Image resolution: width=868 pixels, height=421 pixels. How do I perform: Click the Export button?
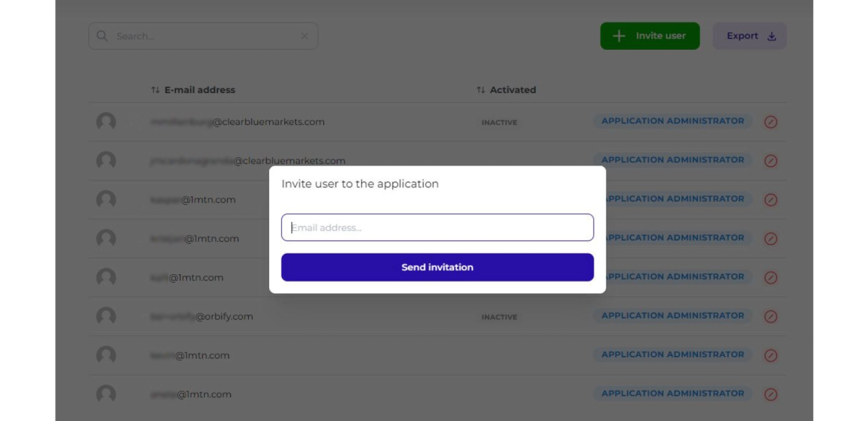749,35
